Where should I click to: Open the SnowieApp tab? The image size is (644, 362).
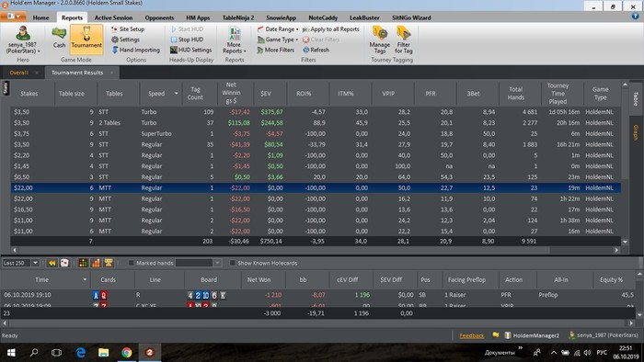tap(281, 17)
